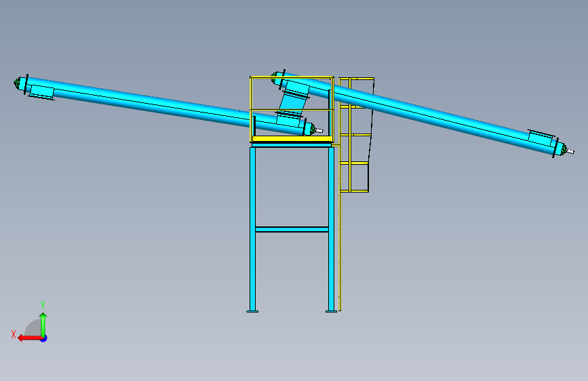Pick the yellow guardrail top rail on the platform
The image size is (588, 381).
tap(292, 78)
